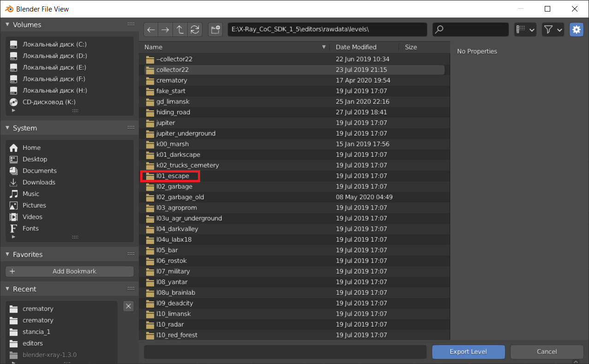
Task: Go to Pictures system folder
Action: 70,205
